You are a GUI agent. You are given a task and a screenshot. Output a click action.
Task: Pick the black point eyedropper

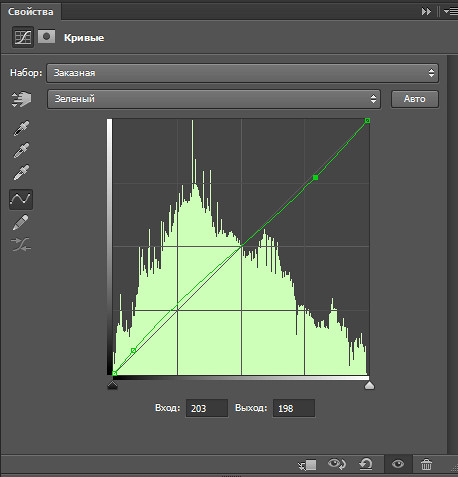click(21, 128)
